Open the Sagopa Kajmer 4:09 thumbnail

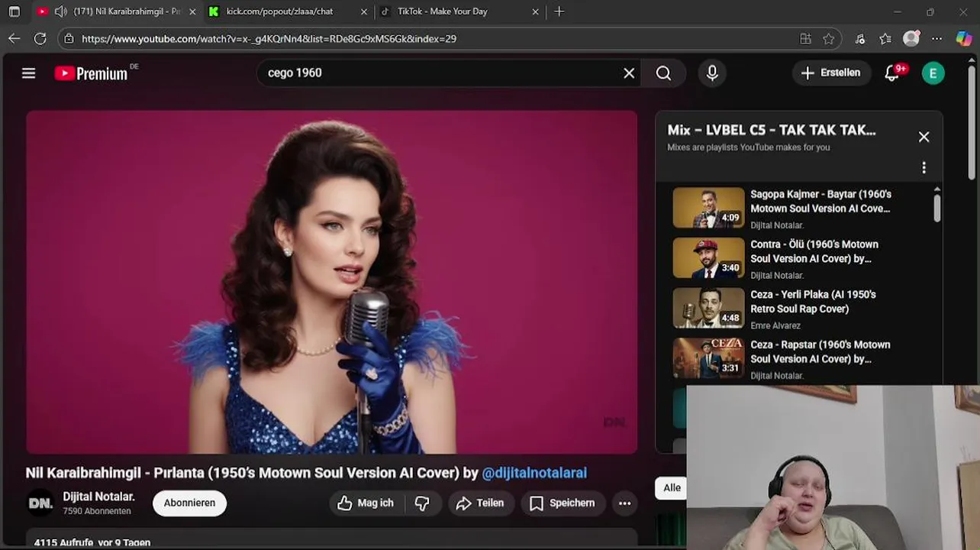point(708,208)
